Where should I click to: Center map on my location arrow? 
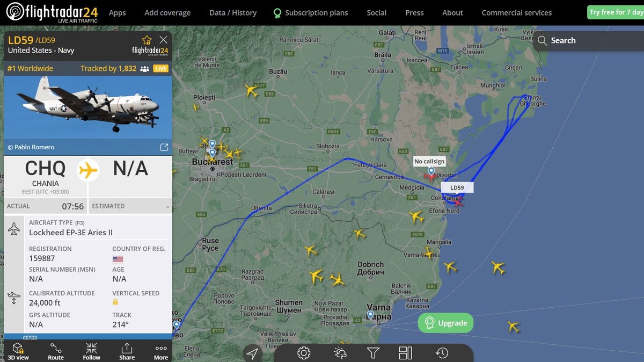point(252,353)
